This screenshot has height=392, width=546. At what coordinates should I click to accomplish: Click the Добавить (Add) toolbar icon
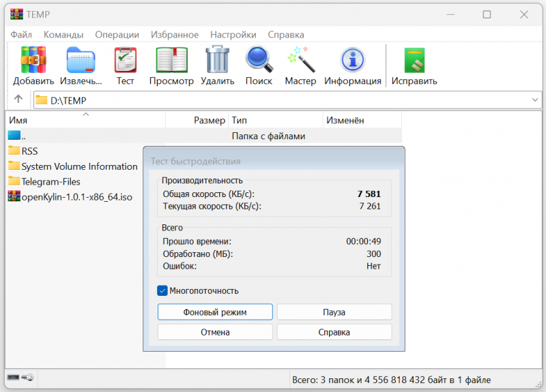click(33, 60)
